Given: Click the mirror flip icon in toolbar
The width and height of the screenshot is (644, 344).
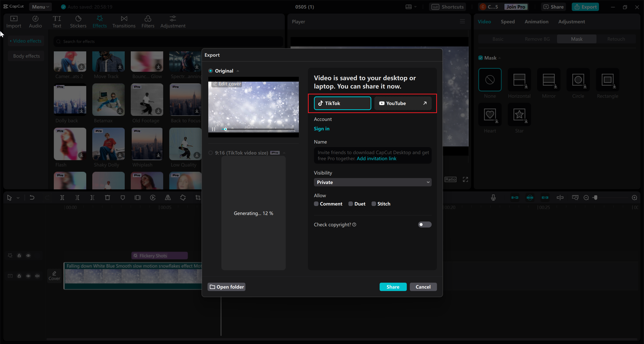Looking at the screenshot, I should [x=168, y=198].
